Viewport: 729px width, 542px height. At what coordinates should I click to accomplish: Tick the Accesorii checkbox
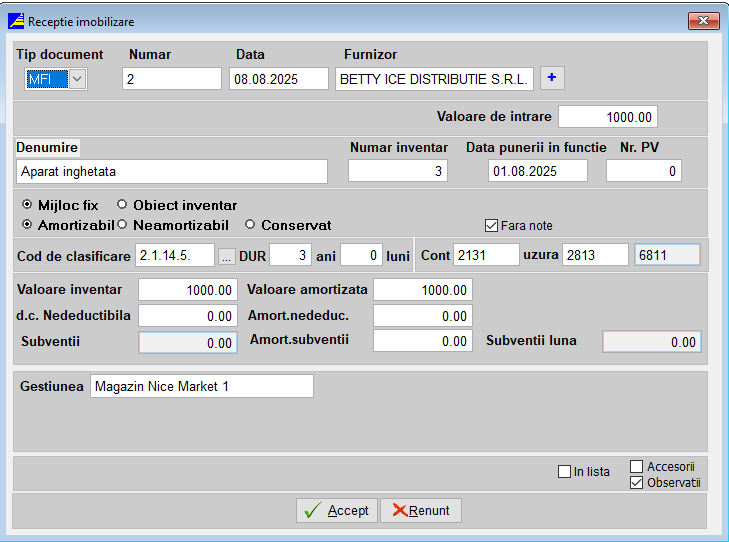(x=636, y=466)
